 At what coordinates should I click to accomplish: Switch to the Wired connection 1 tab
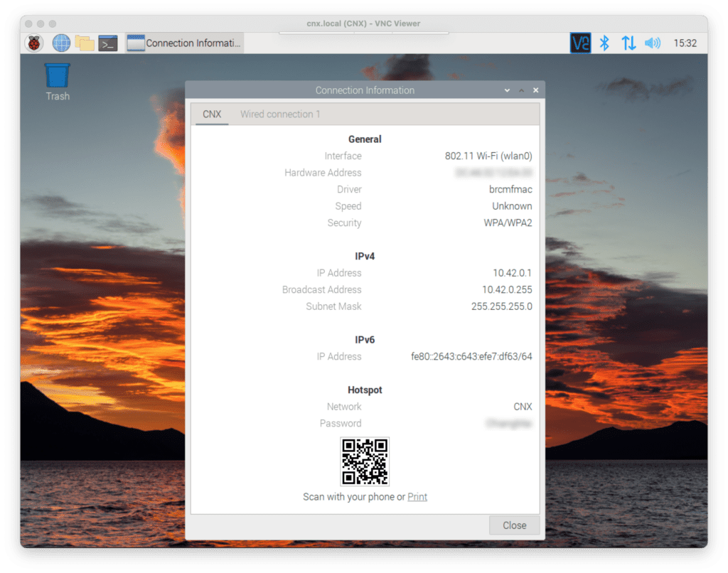[x=280, y=114]
